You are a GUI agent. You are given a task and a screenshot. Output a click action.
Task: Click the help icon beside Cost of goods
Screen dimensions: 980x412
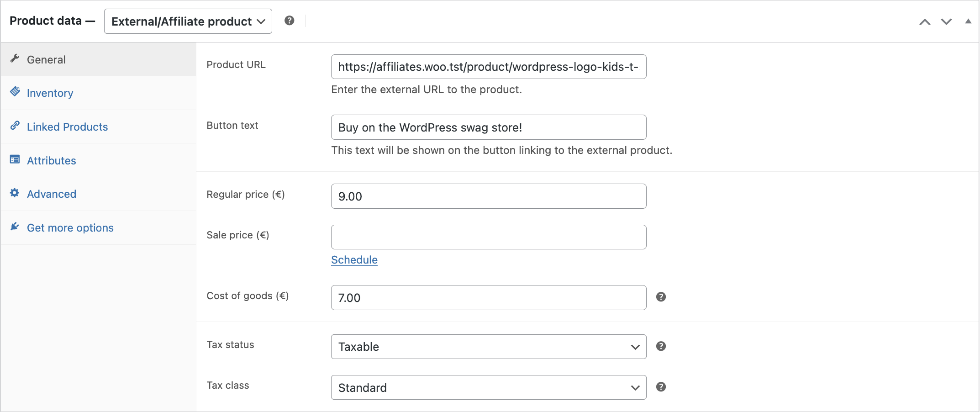661,297
